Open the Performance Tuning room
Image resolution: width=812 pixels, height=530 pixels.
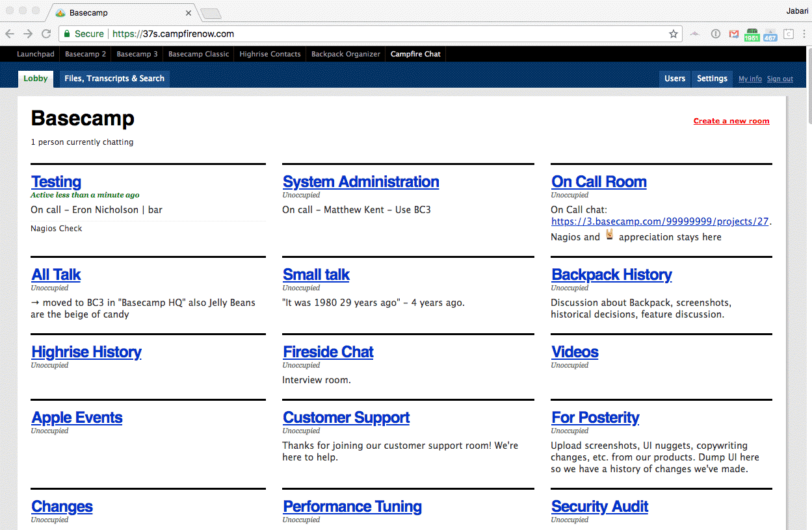[352, 507]
